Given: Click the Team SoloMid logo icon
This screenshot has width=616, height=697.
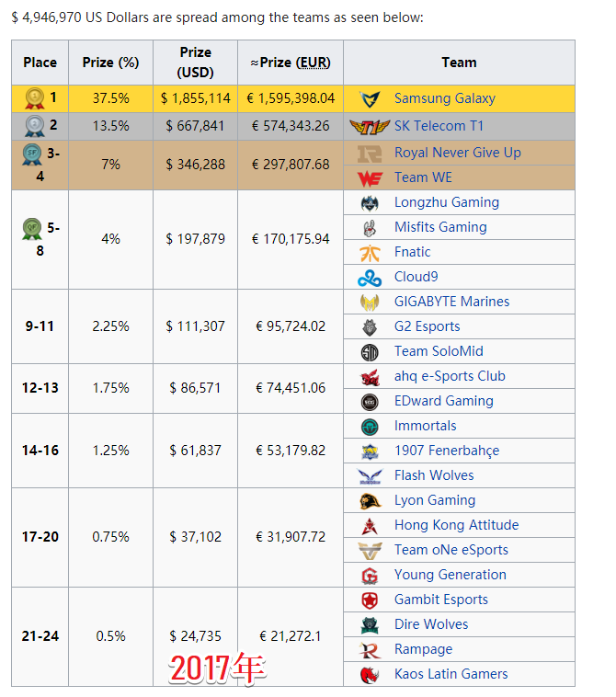Looking at the screenshot, I should pyautogui.click(x=370, y=351).
